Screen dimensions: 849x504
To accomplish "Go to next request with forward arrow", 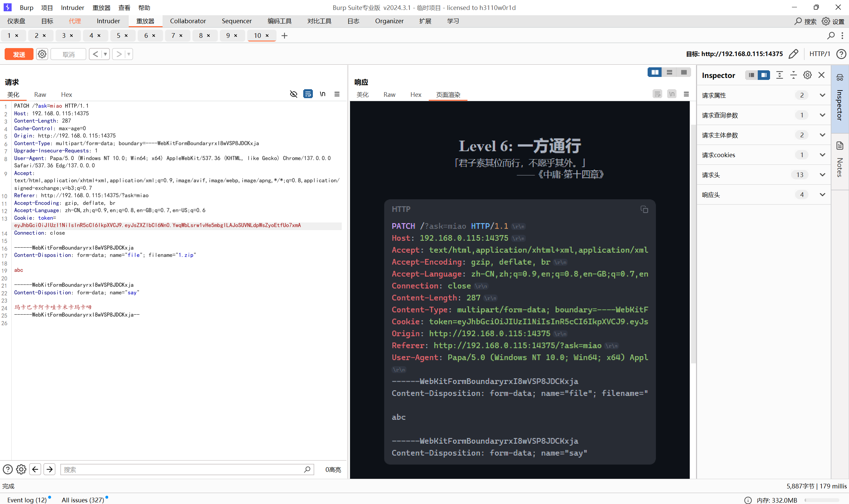I will pyautogui.click(x=119, y=54).
